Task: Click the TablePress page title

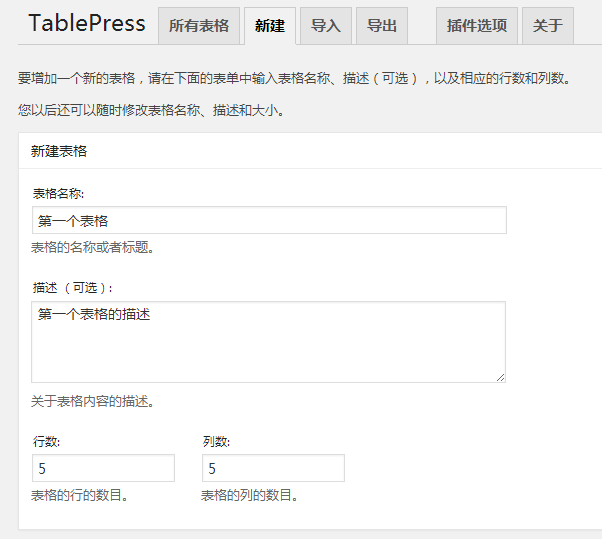Action: tap(87, 23)
